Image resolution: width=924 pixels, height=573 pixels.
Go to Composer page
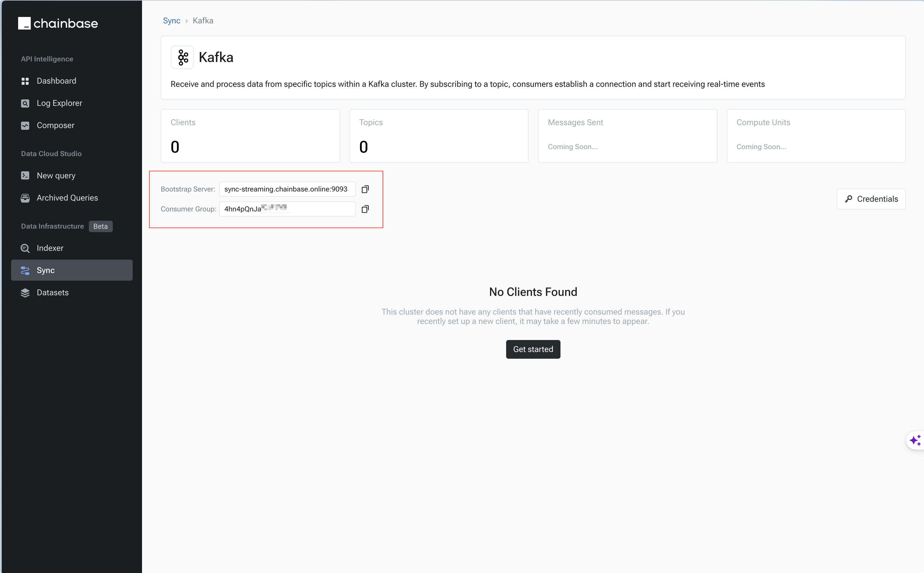(55, 125)
